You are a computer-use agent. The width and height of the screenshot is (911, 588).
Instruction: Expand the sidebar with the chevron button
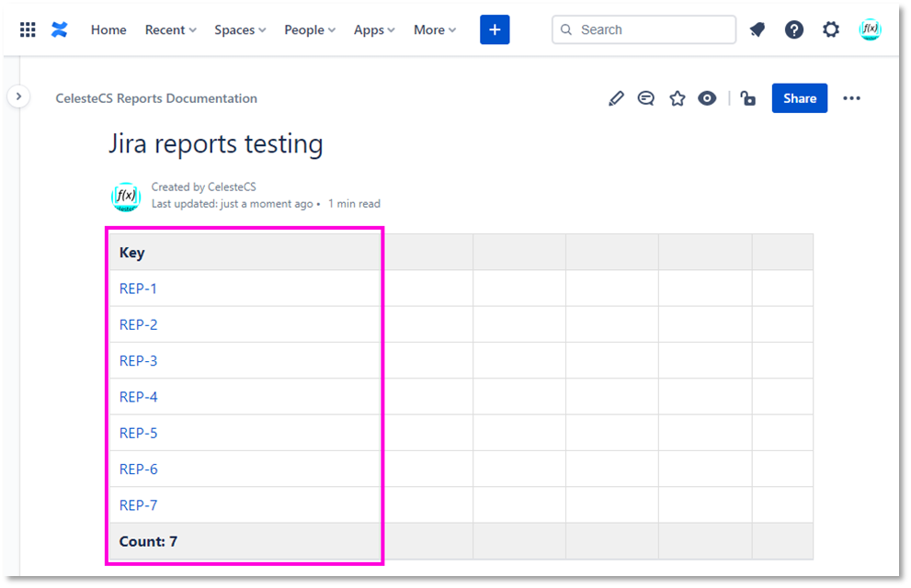click(18, 96)
